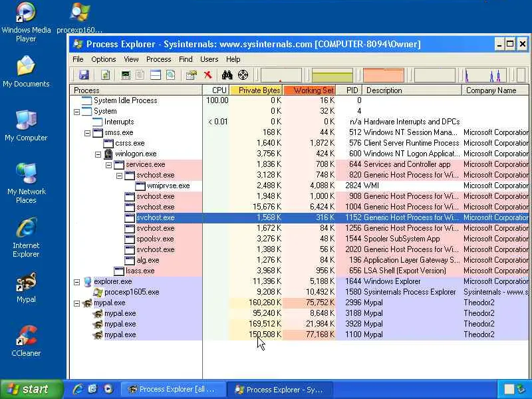Viewport: 532px width, 399px height.
Task: Collapse the explorer.exe tree node
Action: (76, 282)
